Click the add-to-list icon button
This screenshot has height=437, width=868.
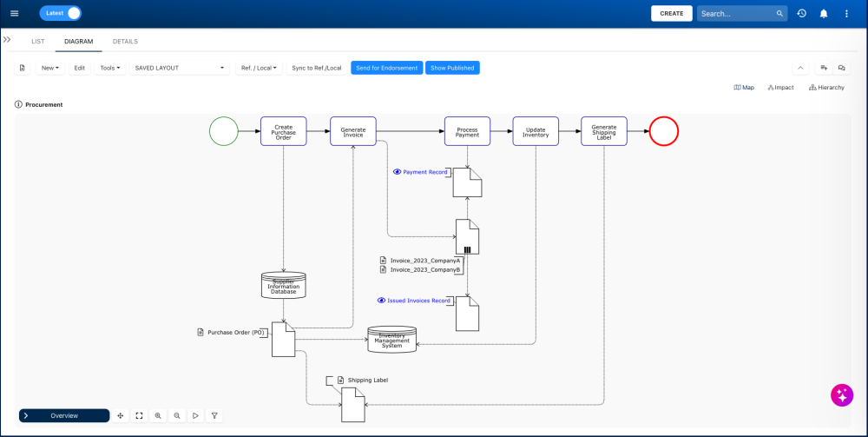point(824,68)
